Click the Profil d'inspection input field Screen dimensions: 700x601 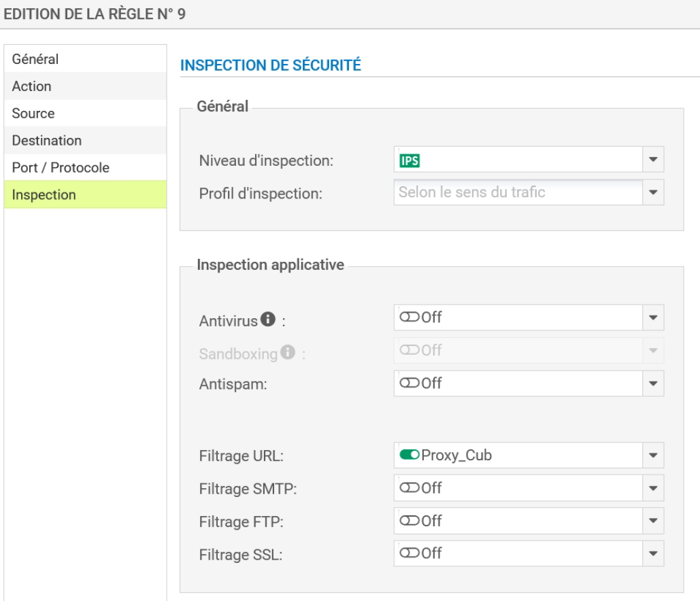pyautogui.click(x=517, y=192)
